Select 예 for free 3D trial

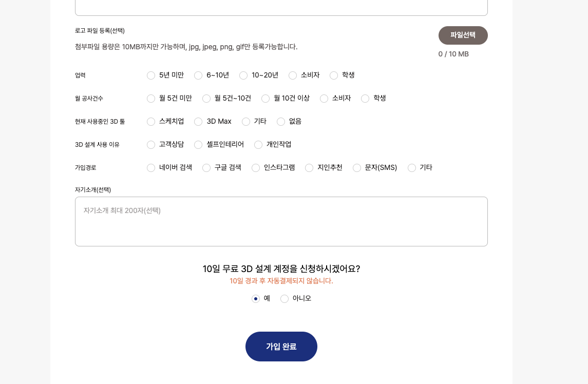(256, 299)
